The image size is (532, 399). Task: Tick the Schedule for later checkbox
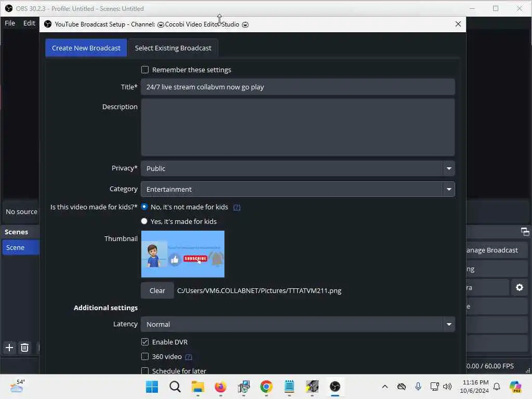coord(145,370)
